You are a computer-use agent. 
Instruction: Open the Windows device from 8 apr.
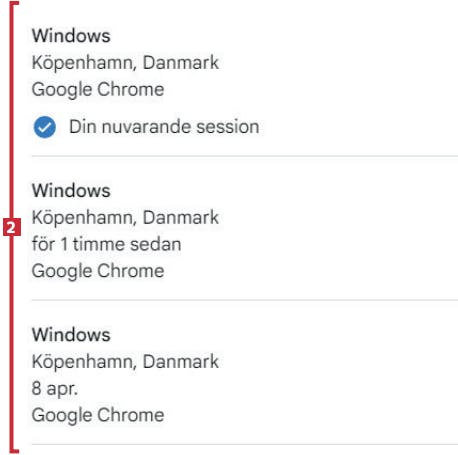(71, 334)
